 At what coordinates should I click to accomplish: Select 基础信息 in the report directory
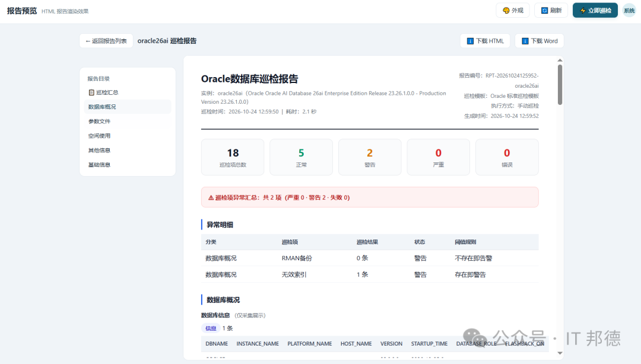[128, 165]
